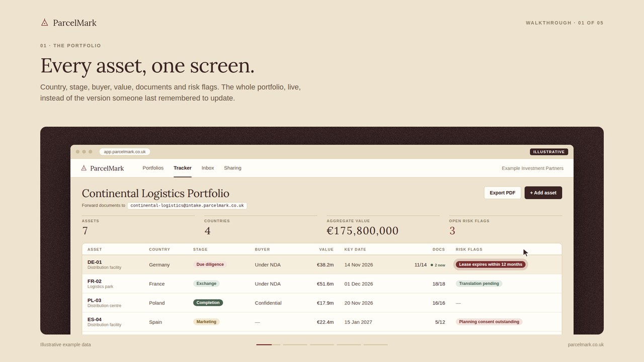Screen dimensions: 644x362
Task: Click the 18/18 docs count
Action: [x=439, y=284]
